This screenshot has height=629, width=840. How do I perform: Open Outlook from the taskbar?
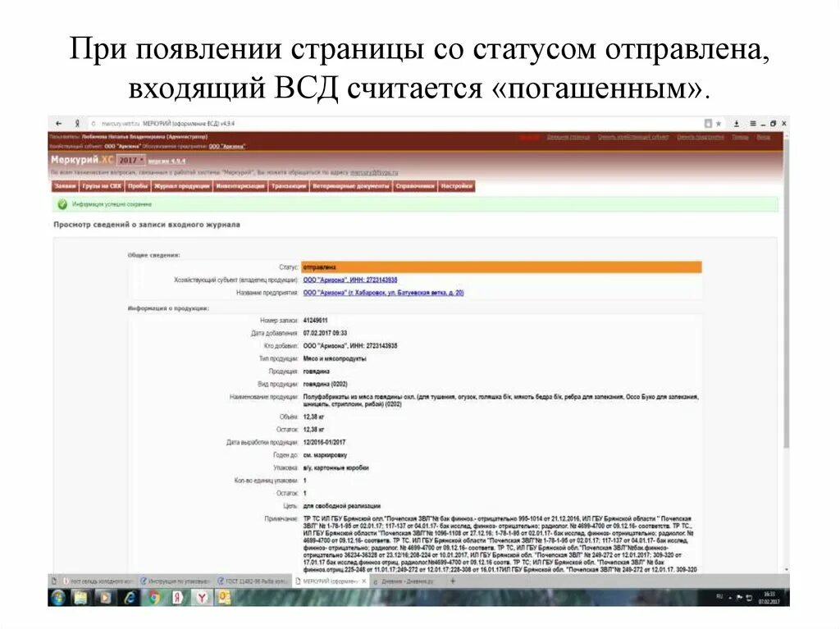(x=224, y=597)
